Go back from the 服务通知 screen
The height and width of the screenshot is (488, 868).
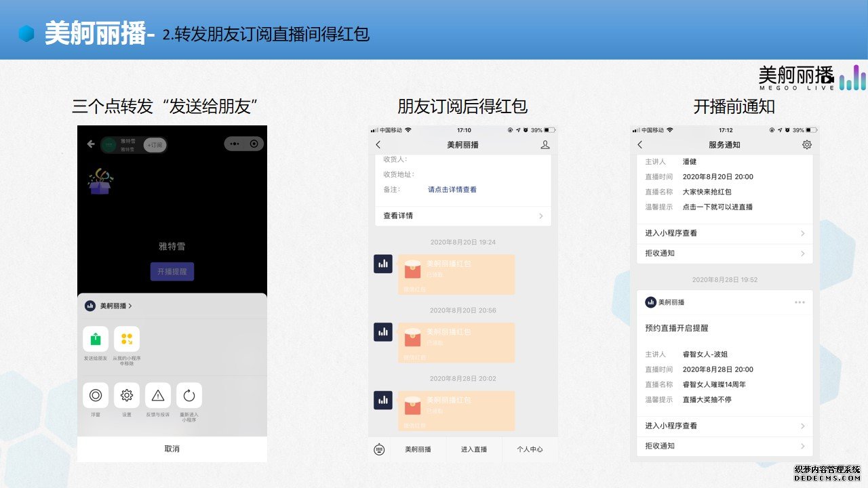[639, 144]
